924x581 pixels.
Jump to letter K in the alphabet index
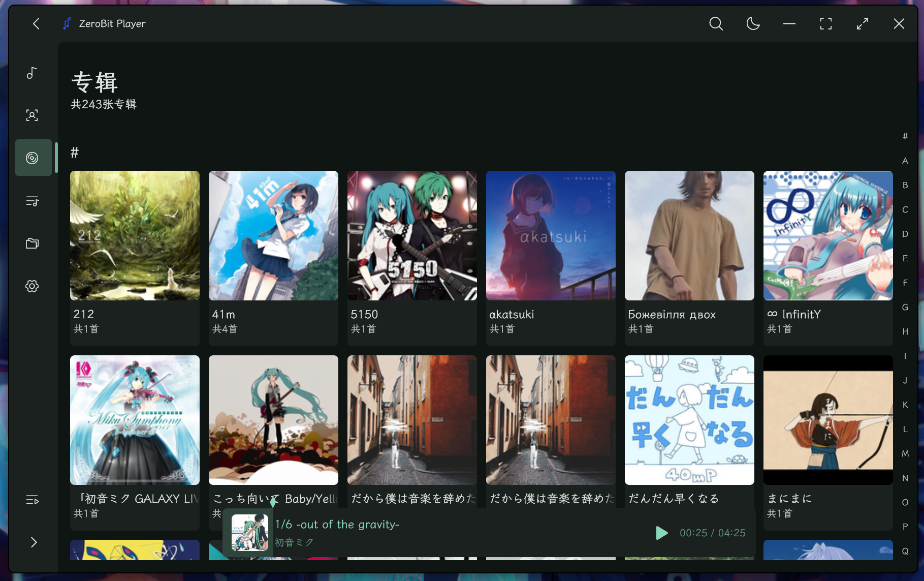pos(905,405)
